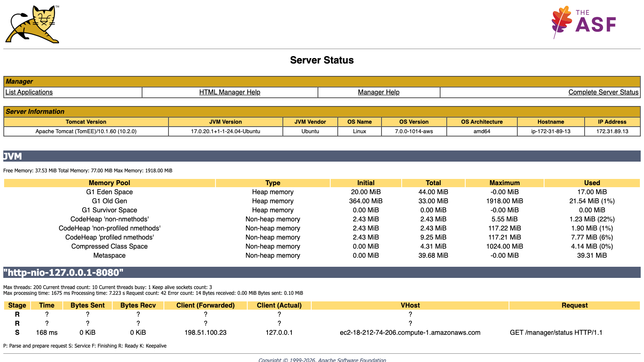Select the Client (Forwarded) column header
Screen dimensions: 644x362
tap(206, 306)
